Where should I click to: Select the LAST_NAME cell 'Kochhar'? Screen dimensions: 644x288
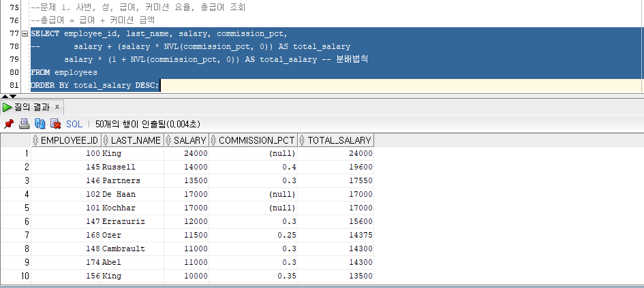(x=132, y=208)
